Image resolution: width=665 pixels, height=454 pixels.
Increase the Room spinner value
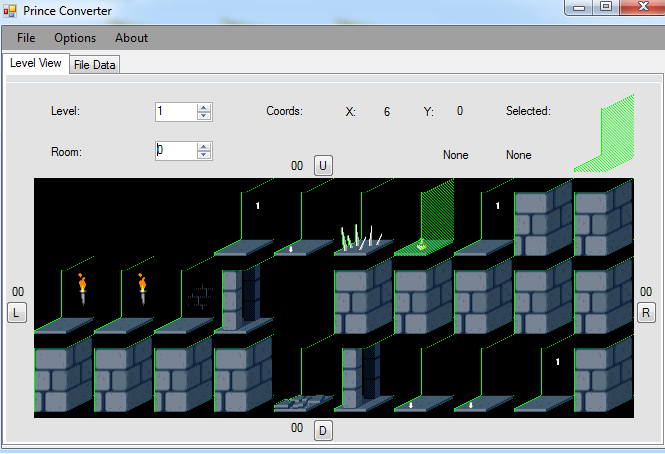pyautogui.click(x=204, y=146)
